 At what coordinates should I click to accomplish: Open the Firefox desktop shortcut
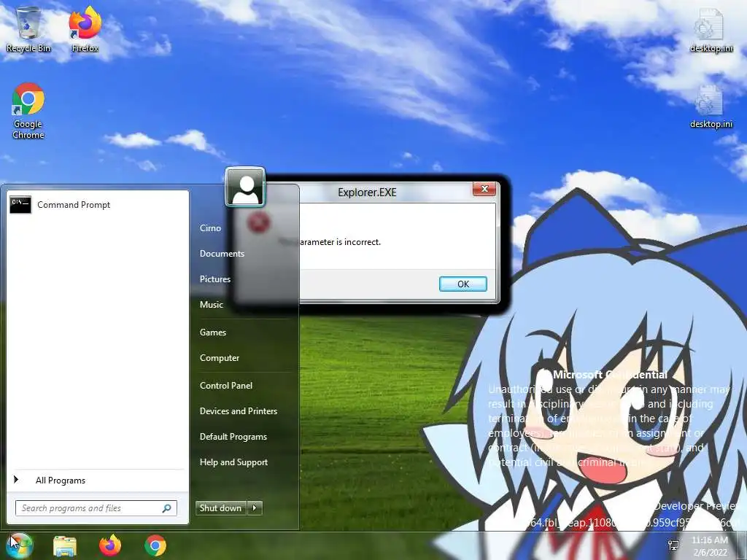(x=85, y=29)
